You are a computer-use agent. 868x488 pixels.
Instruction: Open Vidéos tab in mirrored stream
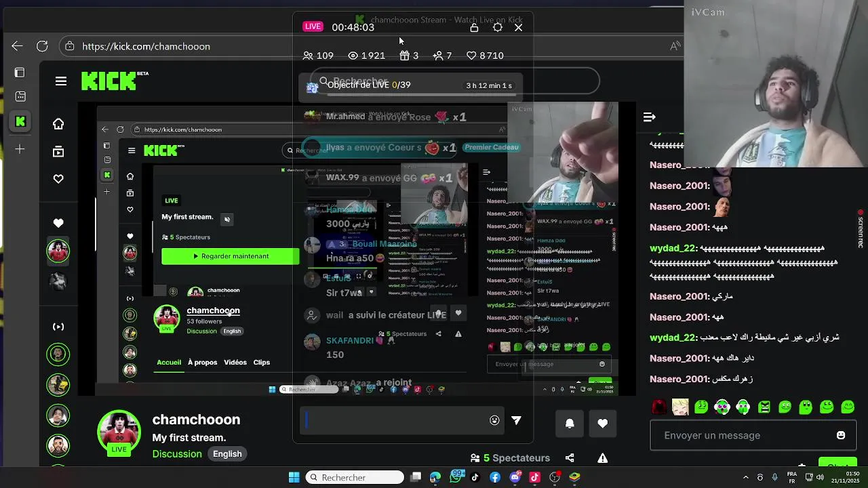[235, 363]
